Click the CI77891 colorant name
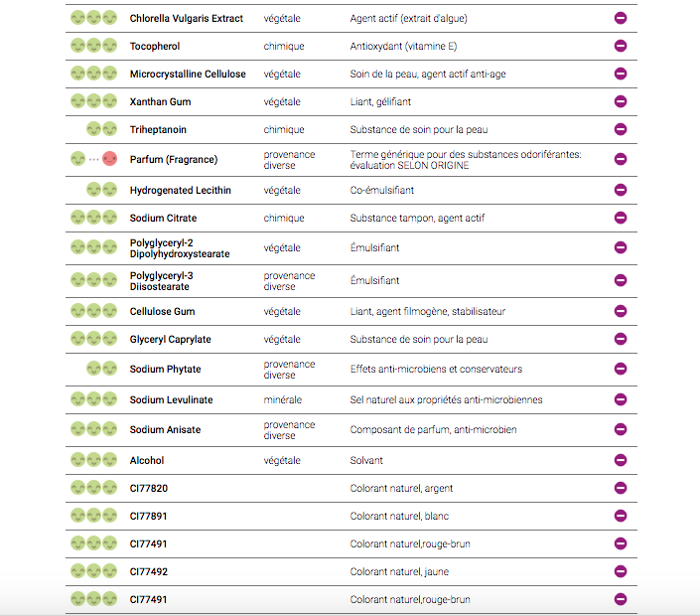The image size is (700, 616). [149, 517]
